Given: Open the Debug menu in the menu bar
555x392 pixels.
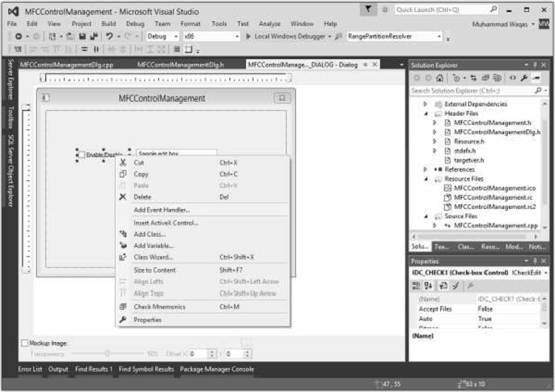Looking at the screenshot, I should tap(135, 24).
